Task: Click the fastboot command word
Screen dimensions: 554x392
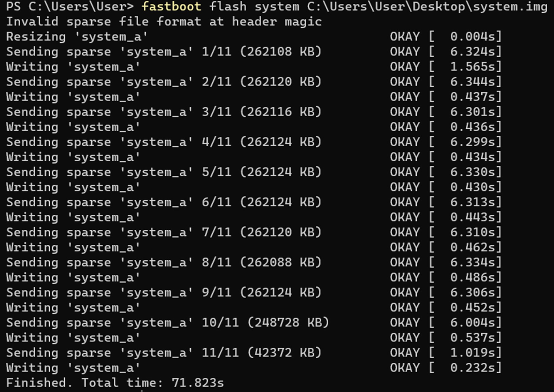Action: 171,6
